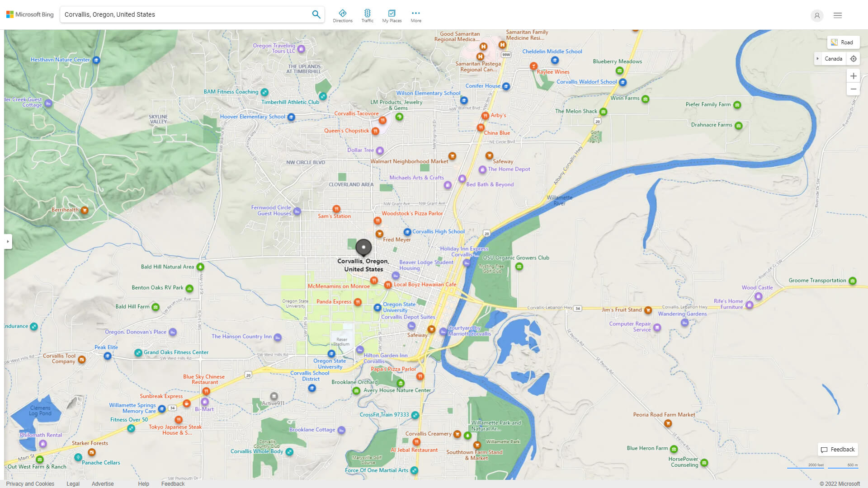Select the Corvallis, Oregon map pin
The width and height of the screenshot is (868, 488).
[363, 248]
